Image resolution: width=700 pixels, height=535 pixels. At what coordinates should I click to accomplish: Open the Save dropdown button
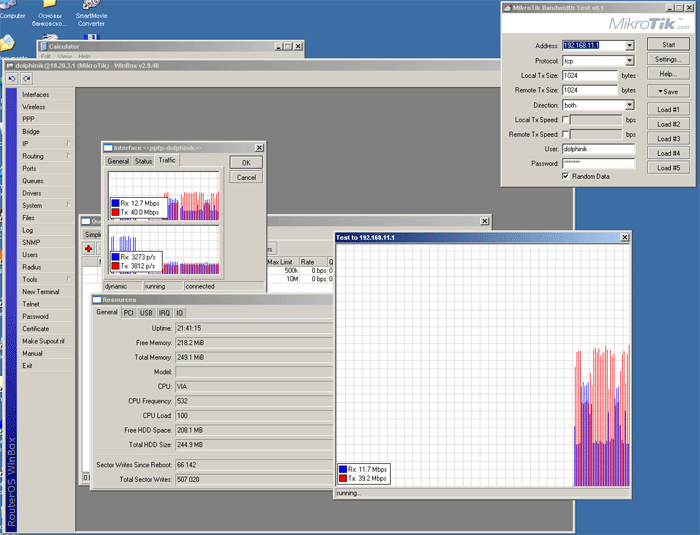pyautogui.click(x=668, y=92)
